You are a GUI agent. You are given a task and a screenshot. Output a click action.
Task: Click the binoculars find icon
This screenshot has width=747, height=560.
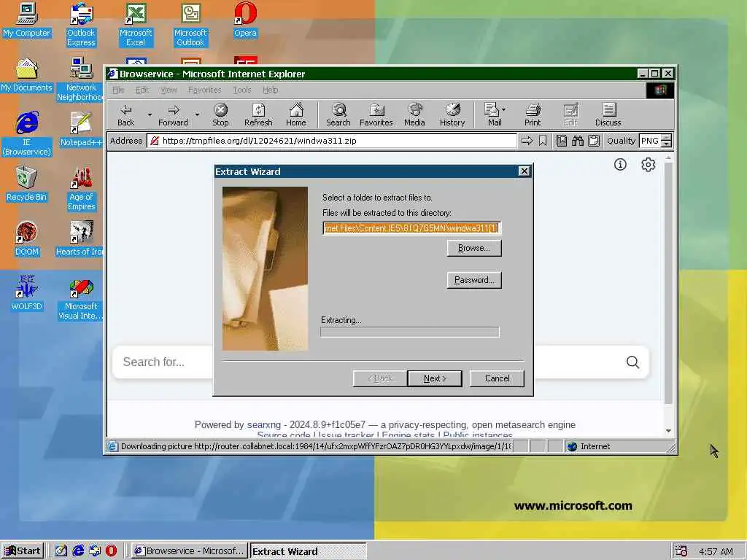[x=578, y=141]
